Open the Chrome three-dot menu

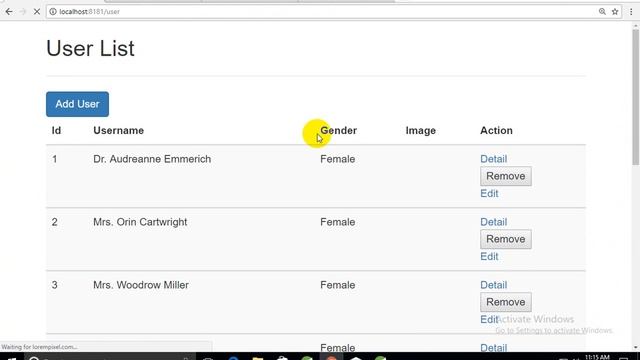click(631, 12)
